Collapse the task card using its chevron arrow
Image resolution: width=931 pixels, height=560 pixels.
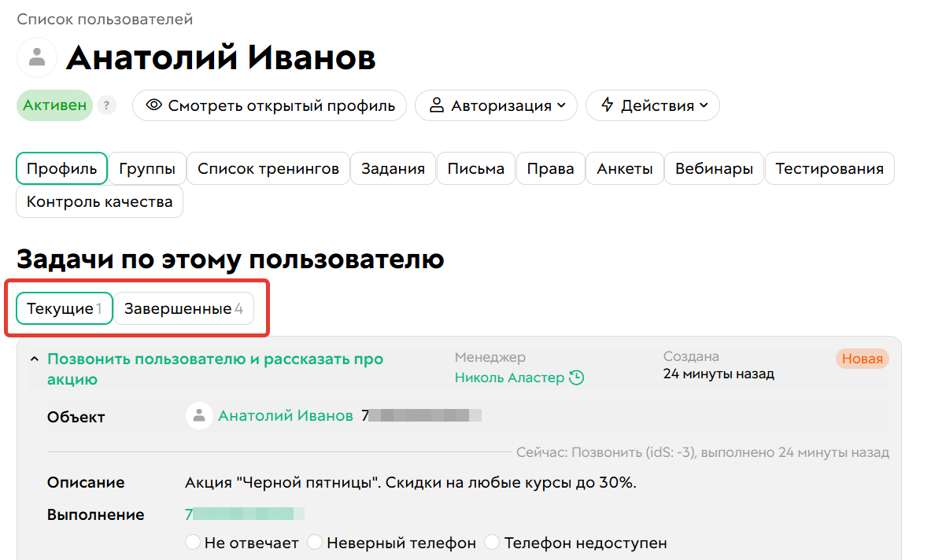coord(33,358)
